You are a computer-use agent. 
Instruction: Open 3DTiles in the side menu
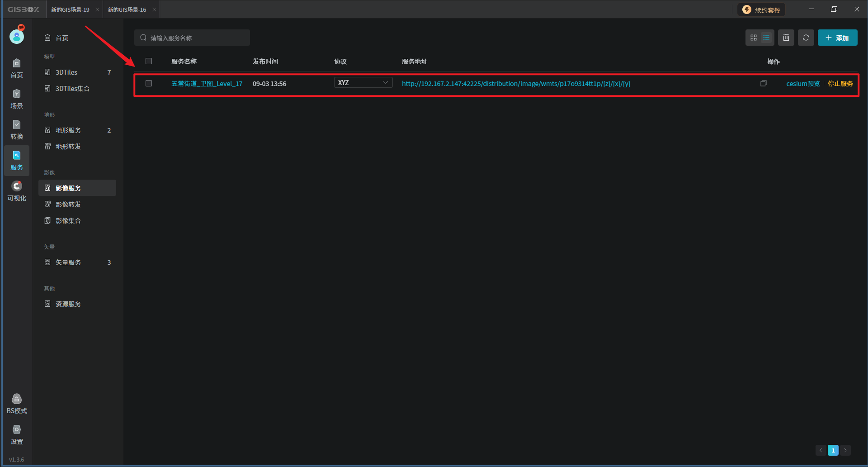tap(66, 72)
